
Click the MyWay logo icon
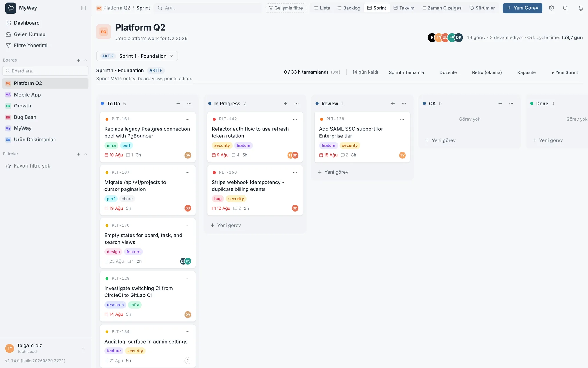pos(11,8)
